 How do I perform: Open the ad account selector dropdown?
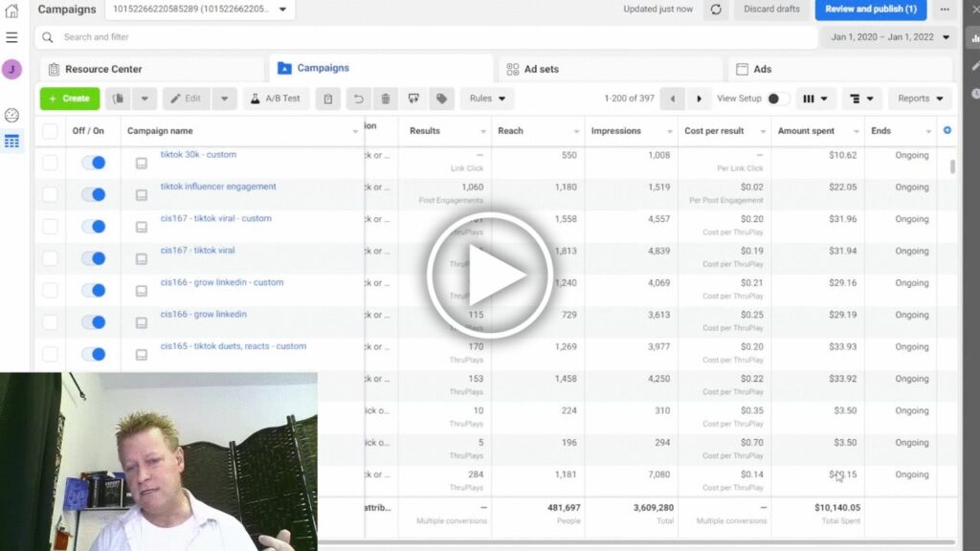pos(200,10)
